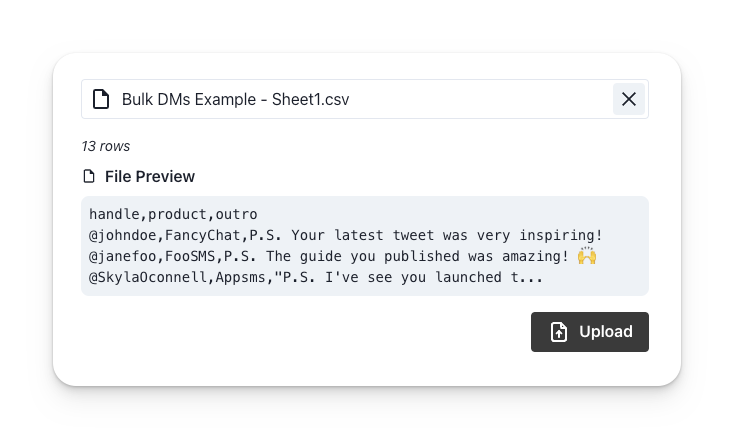
Task: Click the File Preview heading
Action: tap(150, 177)
